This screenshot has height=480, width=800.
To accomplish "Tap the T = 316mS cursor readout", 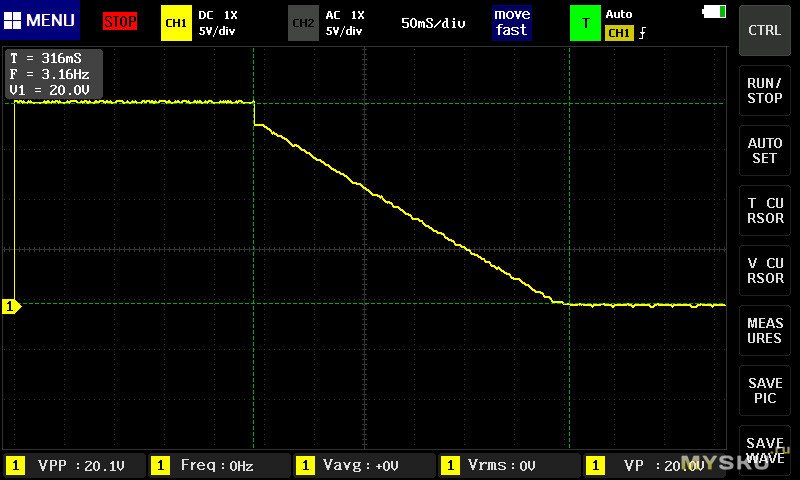I will pyautogui.click(x=46, y=58).
